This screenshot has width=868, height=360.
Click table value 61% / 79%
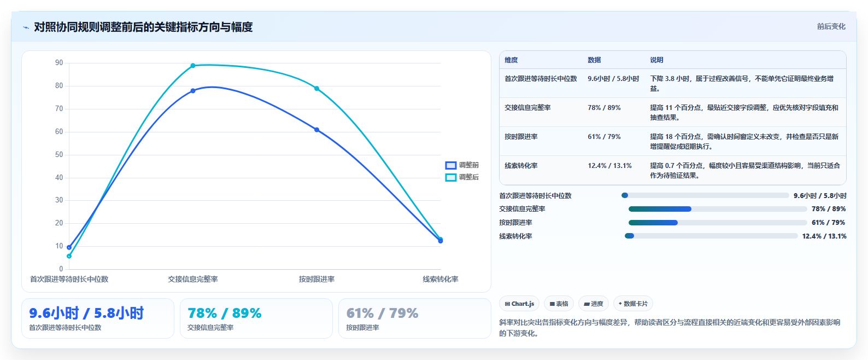click(x=604, y=137)
